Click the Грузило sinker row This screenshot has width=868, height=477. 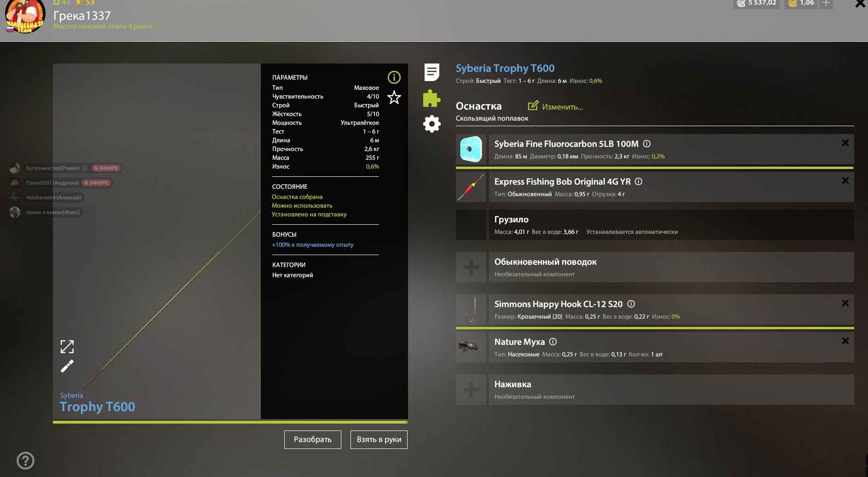tap(655, 225)
